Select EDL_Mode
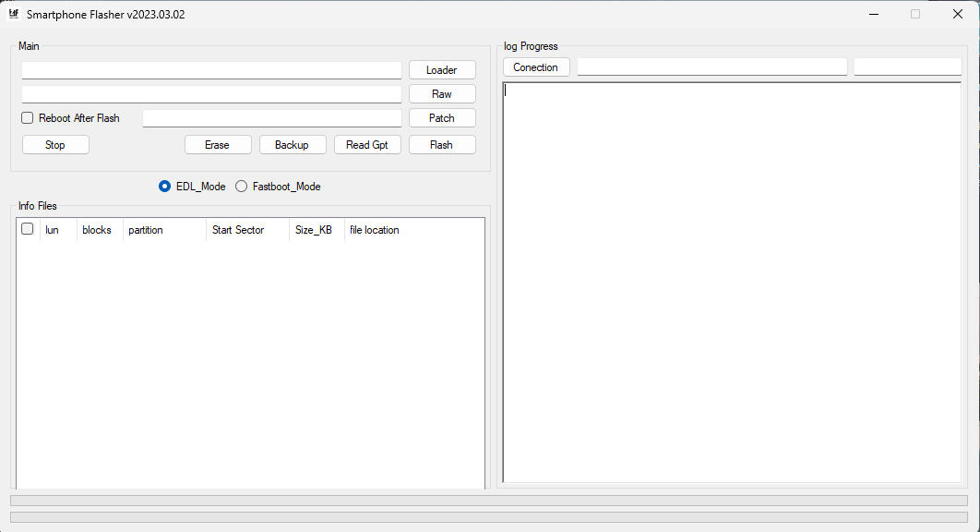 pos(163,186)
